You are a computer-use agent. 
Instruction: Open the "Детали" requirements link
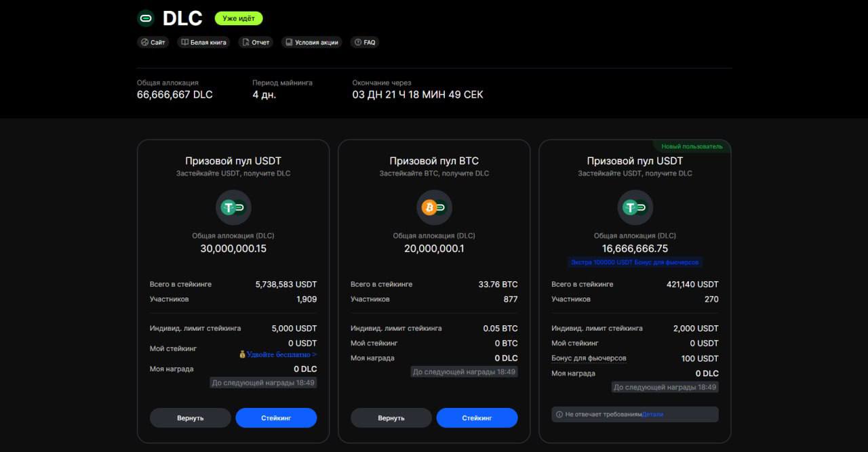pos(652,414)
